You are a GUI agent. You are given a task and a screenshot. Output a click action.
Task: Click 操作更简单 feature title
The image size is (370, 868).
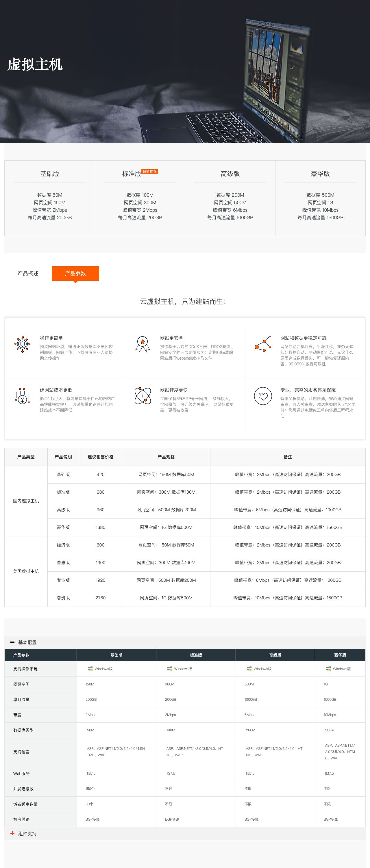pos(51,338)
